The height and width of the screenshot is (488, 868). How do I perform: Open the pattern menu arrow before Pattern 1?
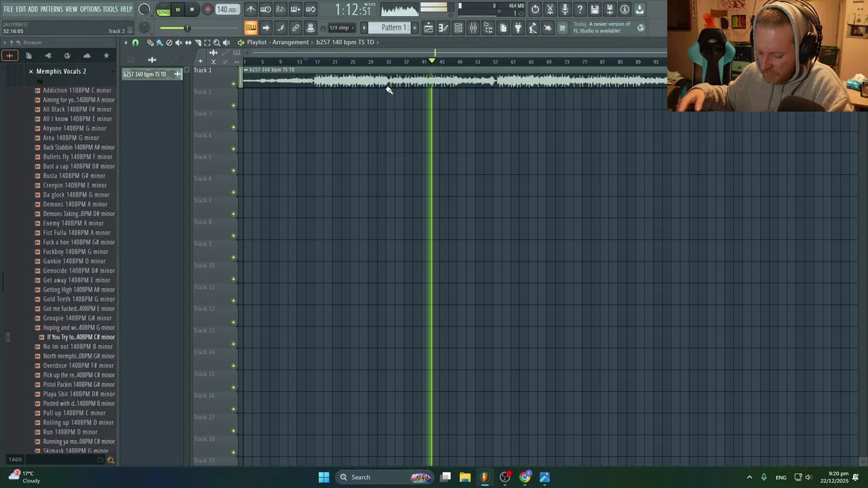click(364, 28)
